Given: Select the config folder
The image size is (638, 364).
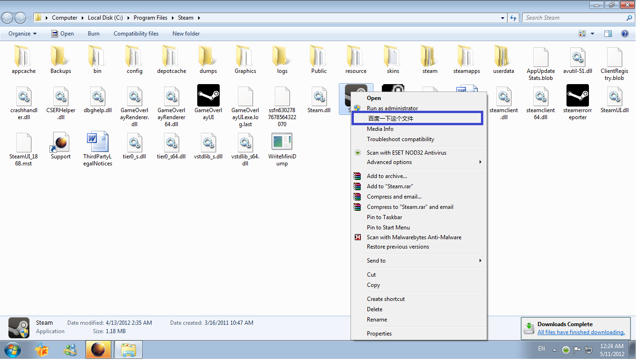Looking at the screenshot, I should click(135, 60).
